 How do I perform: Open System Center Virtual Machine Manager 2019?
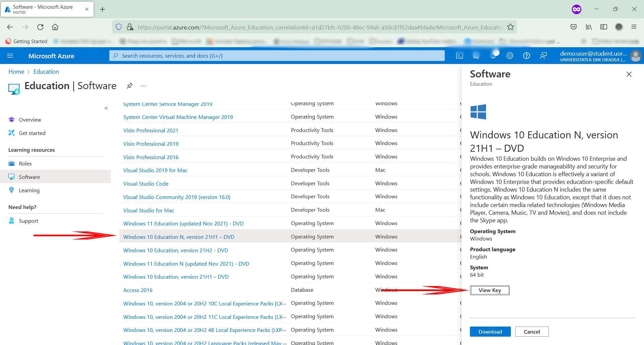178,117
